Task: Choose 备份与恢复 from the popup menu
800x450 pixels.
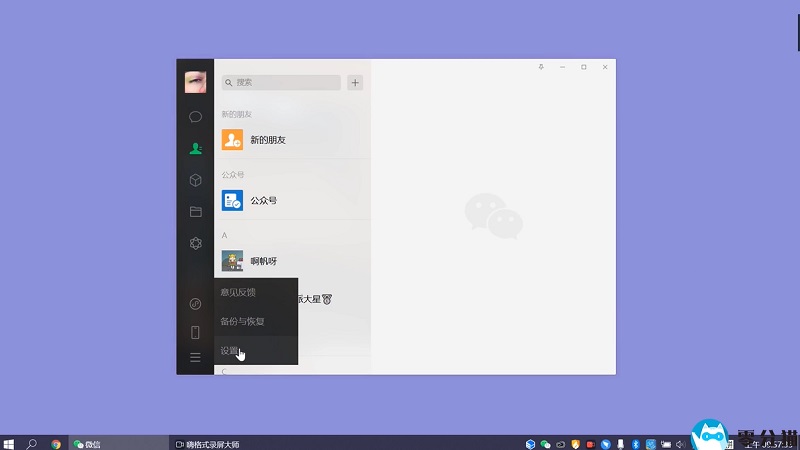Action: pos(242,321)
